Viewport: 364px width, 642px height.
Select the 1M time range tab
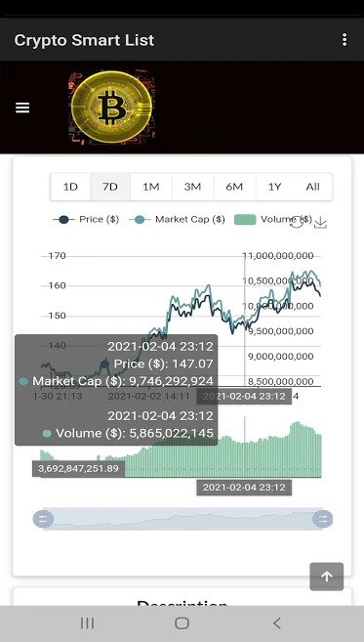(151, 187)
